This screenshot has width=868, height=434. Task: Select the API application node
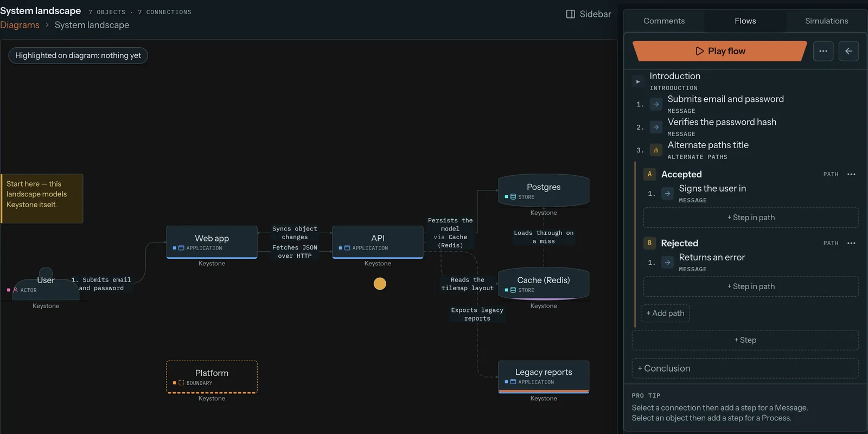click(378, 242)
